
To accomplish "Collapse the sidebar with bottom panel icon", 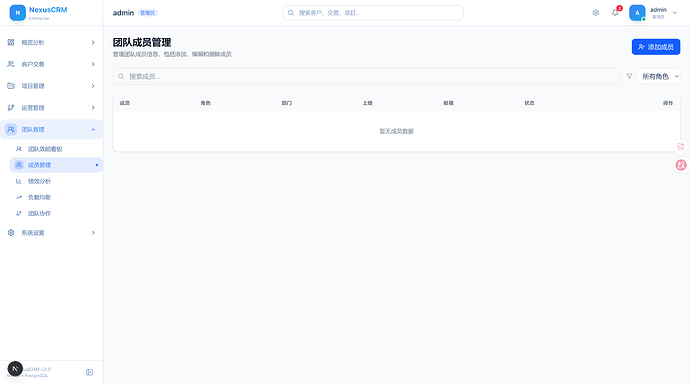I will coord(89,372).
